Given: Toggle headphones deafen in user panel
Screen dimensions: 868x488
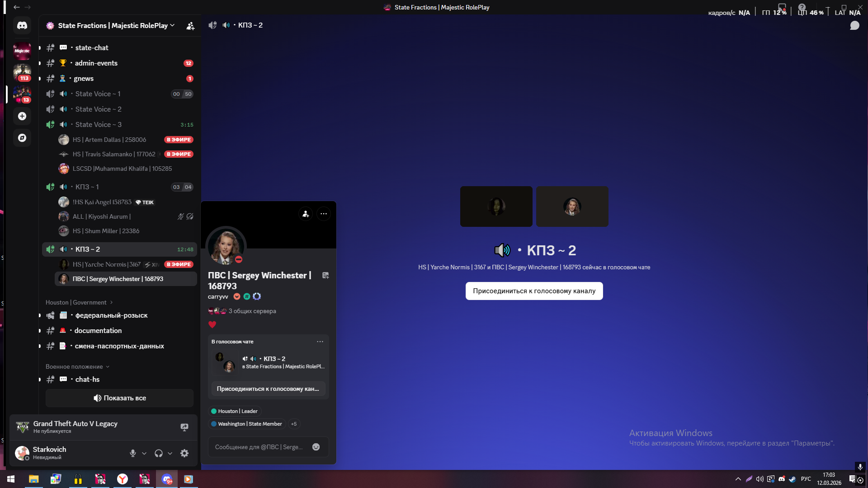Looking at the screenshot, I should click(x=159, y=453).
